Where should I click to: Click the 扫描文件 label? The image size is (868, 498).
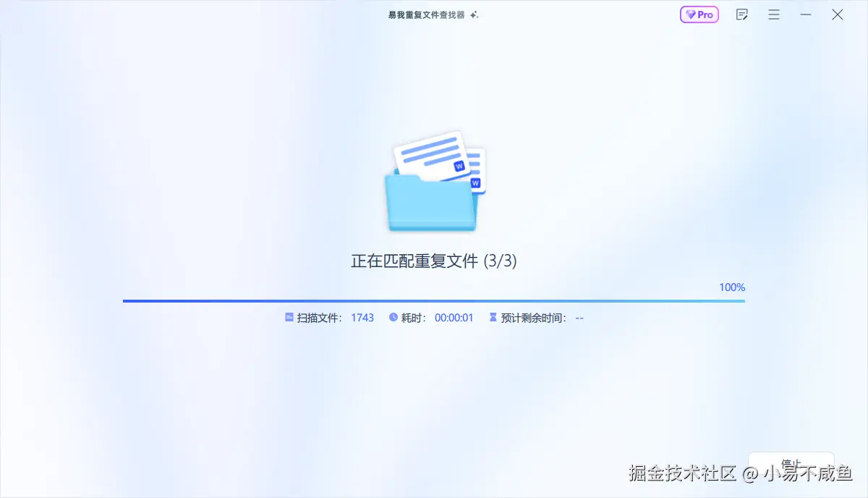coord(320,318)
